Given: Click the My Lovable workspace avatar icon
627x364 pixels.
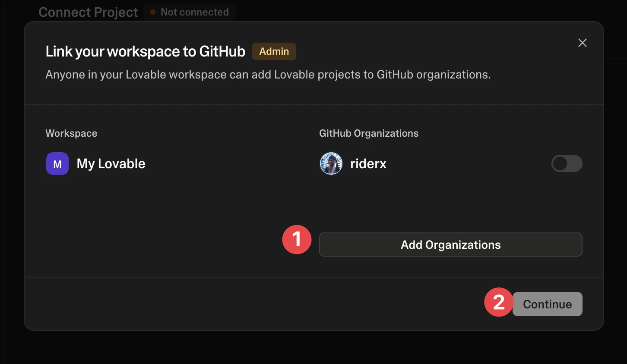Looking at the screenshot, I should coord(57,163).
